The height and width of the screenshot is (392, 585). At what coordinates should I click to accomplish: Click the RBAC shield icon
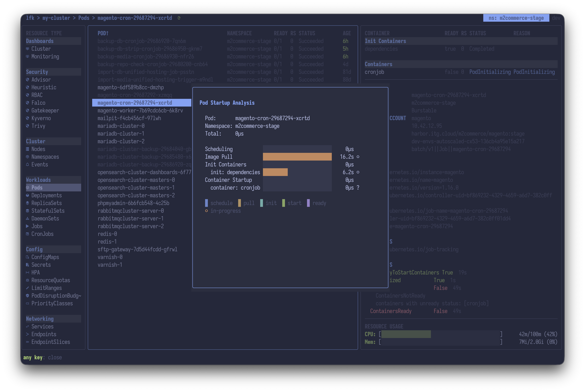coord(28,95)
